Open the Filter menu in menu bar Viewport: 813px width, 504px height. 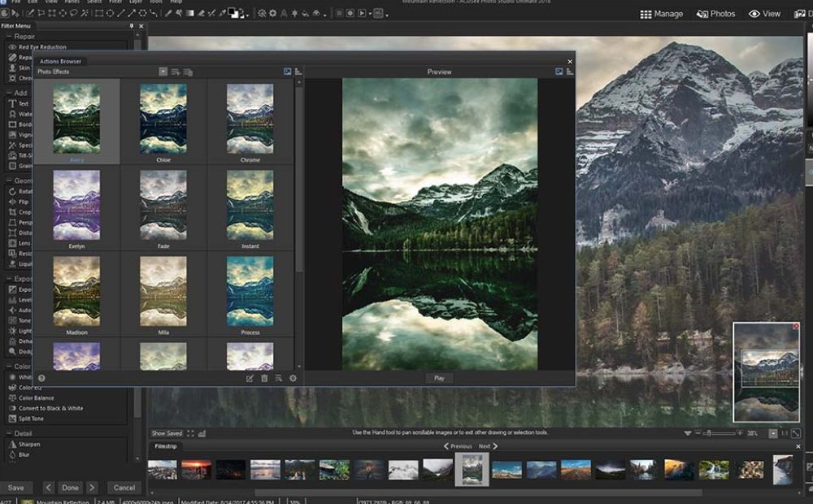115,2
